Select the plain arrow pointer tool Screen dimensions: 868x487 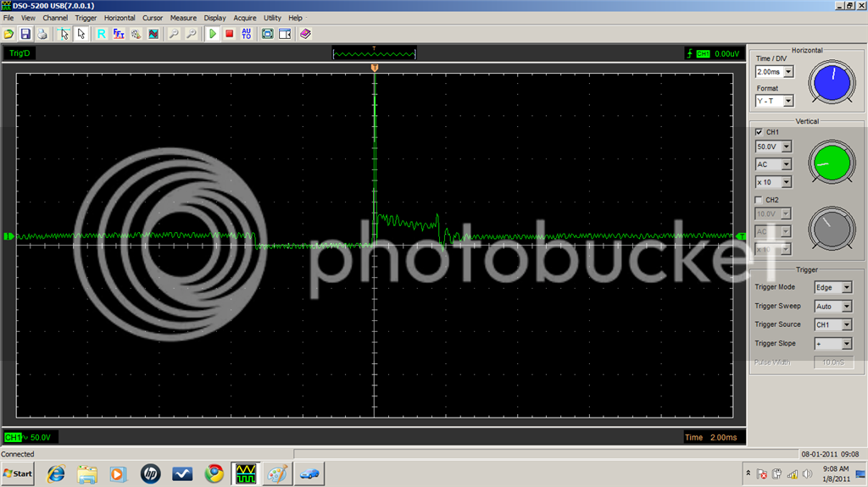[x=81, y=34]
